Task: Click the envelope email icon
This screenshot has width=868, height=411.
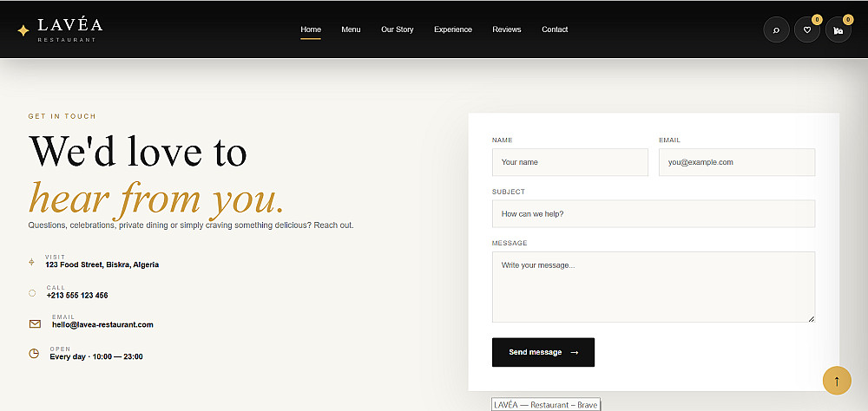Action: tap(35, 323)
